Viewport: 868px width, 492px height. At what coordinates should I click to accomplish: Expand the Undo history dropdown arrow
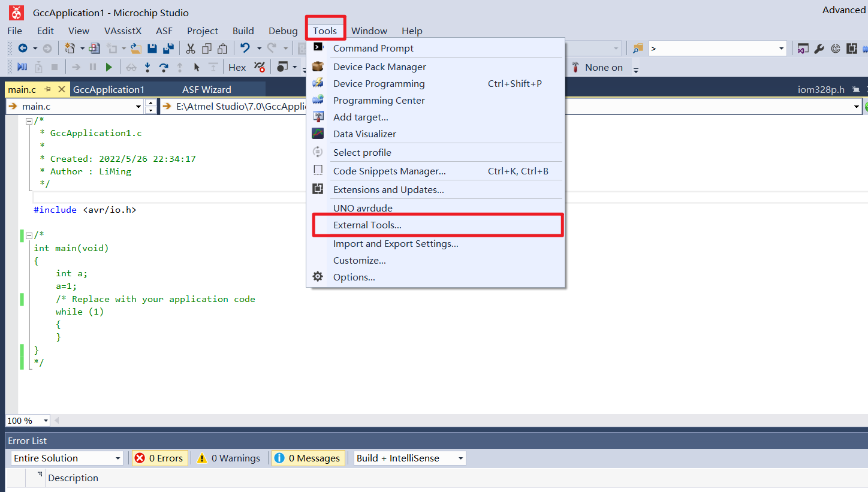[259, 49]
